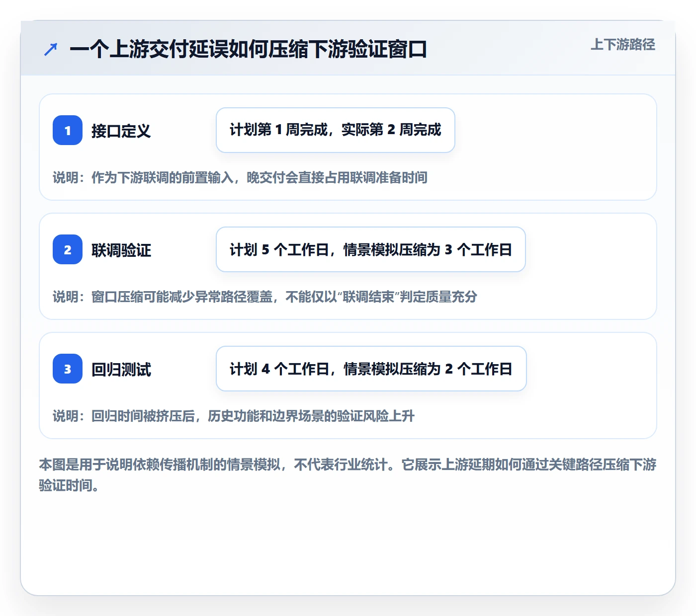The image size is (696, 616).
Task: Click the footer text 本图是用于说明依赖传播机制的情景模拟
Action: (348, 475)
